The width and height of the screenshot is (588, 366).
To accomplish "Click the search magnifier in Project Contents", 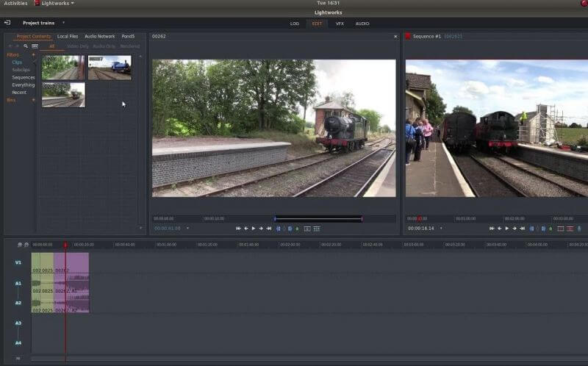I will [x=26, y=46].
